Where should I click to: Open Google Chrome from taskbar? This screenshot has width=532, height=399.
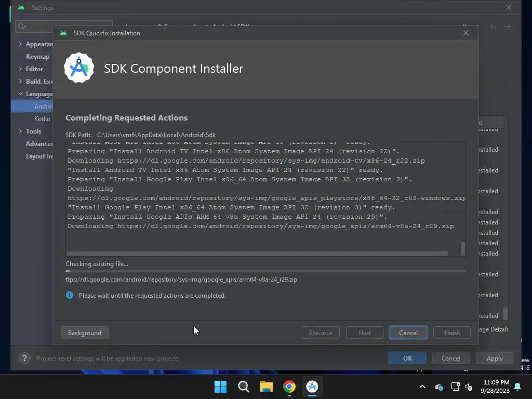point(289,387)
